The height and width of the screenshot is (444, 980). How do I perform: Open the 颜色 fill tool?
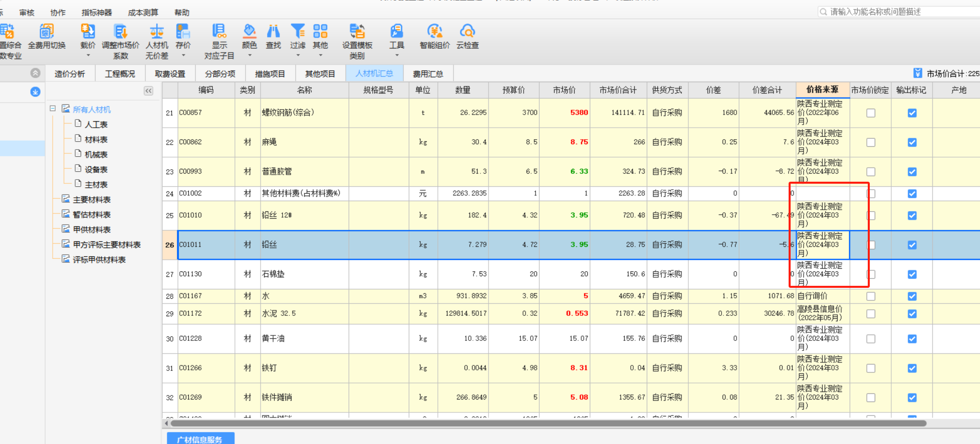[250, 32]
